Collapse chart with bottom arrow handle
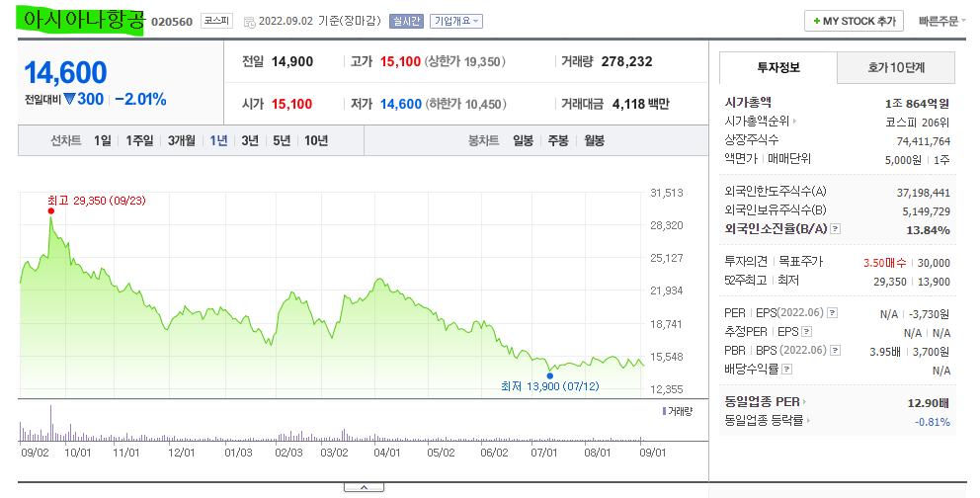Viewport: 980px width, 498px height. 364,487
